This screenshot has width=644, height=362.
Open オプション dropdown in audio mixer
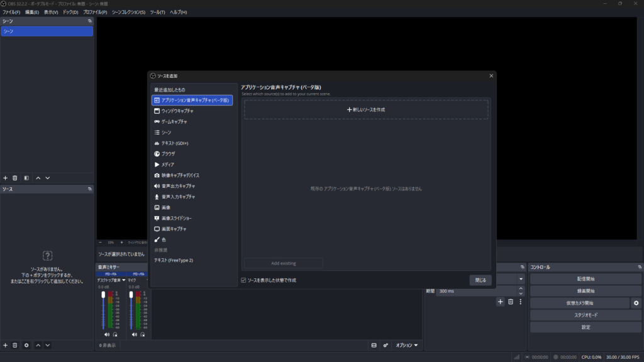pos(407,346)
